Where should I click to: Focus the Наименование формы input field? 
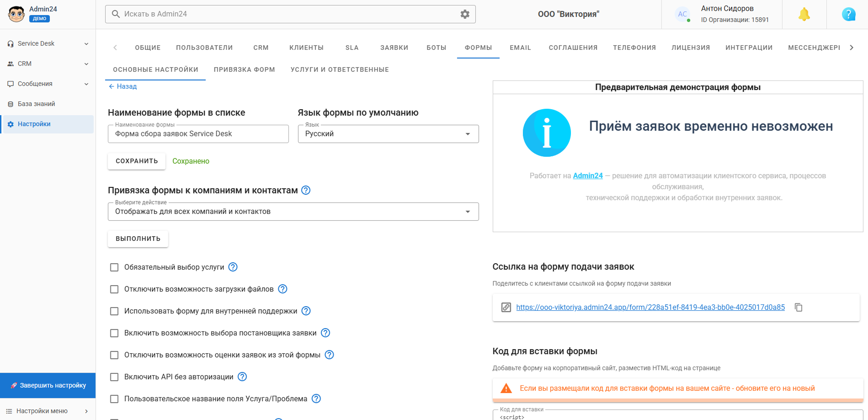point(198,134)
